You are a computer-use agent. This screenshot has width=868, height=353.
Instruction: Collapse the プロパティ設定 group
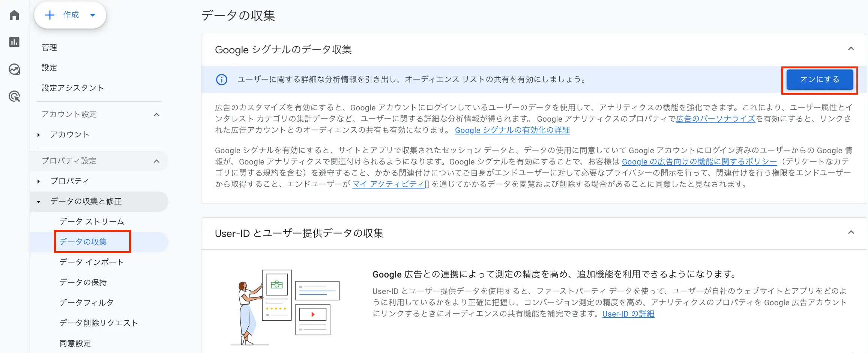point(157,161)
